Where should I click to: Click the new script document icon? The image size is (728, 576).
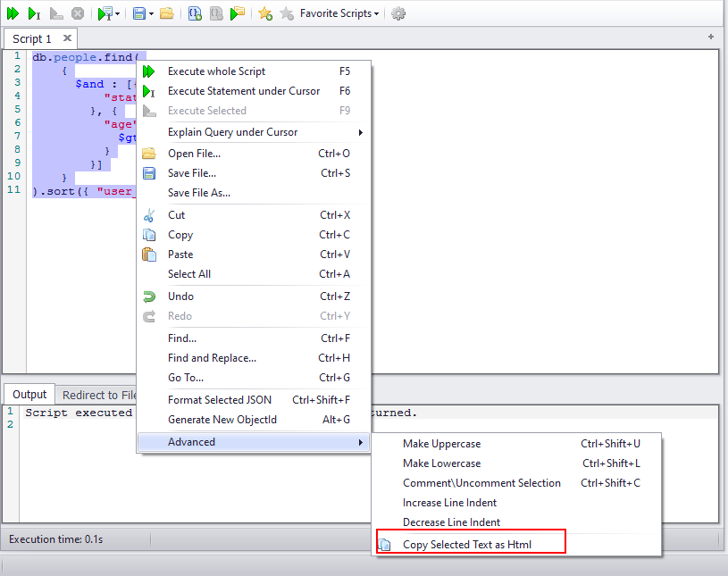(x=194, y=13)
